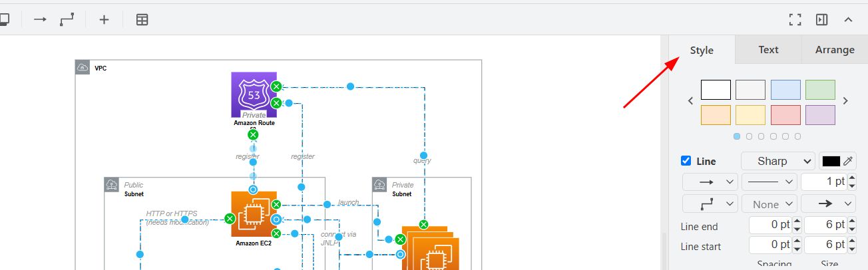Image resolution: width=868 pixels, height=270 pixels.
Task: Select the straight connection arrow tool
Action: [40, 20]
